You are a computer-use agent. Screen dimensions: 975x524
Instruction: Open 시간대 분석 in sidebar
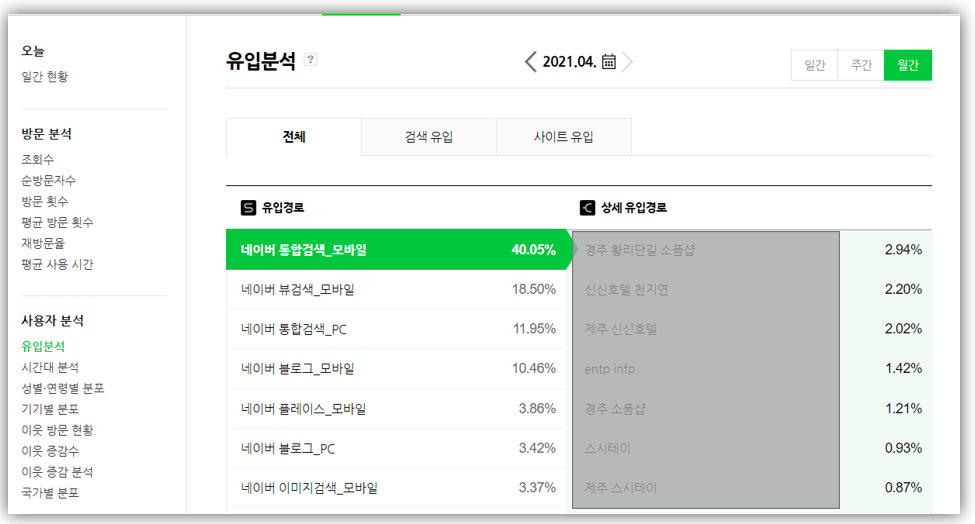point(50,367)
